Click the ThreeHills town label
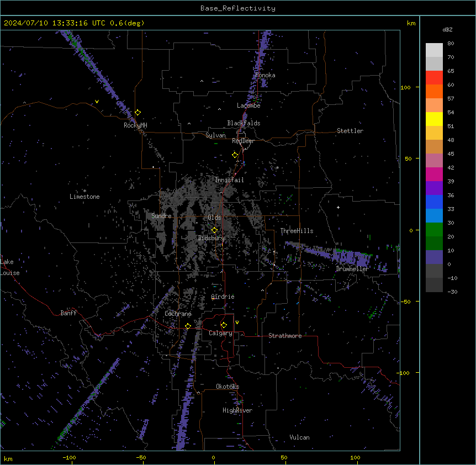This screenshot has width=476, height=465. (297, 231)
